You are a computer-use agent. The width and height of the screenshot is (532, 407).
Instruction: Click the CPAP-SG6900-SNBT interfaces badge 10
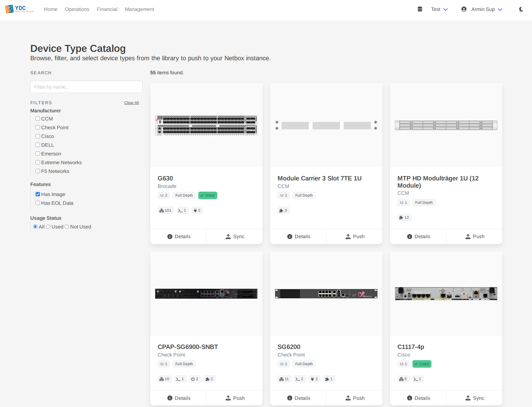[x=165, y=379]
